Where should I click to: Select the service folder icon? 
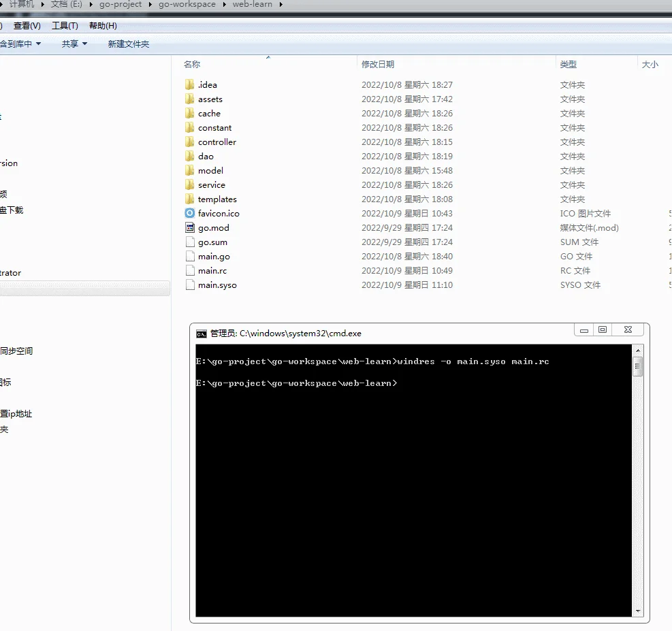pos(190,184)
